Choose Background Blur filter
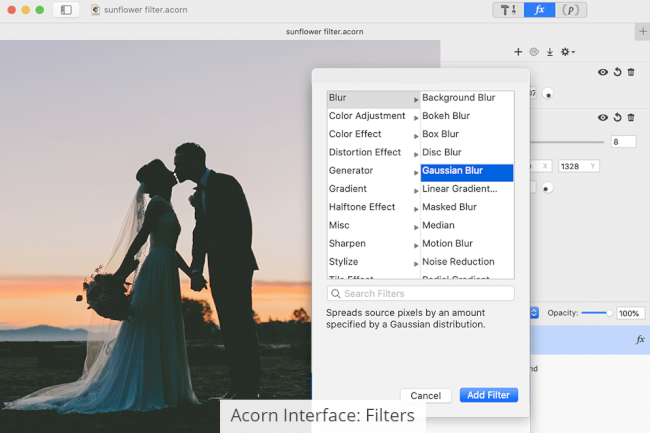This screenshot has width=650, height=433. [x=467, y=98]
